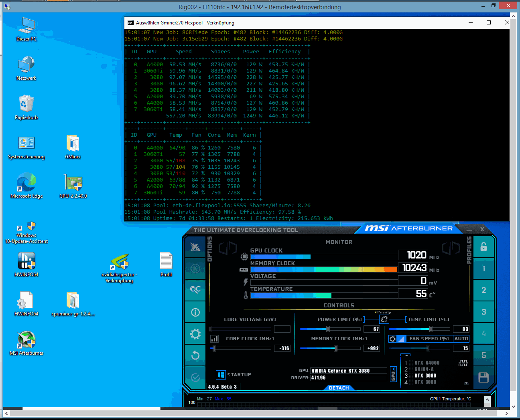520x420 pixels.
Task: Expand the GPU selector arrow tab
Action: tap(393, 374)
